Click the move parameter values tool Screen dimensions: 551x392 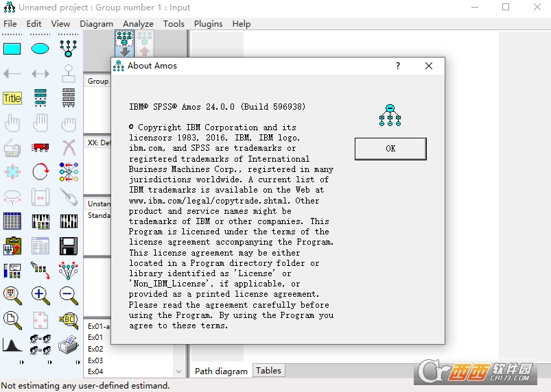(x=12, y=197)
